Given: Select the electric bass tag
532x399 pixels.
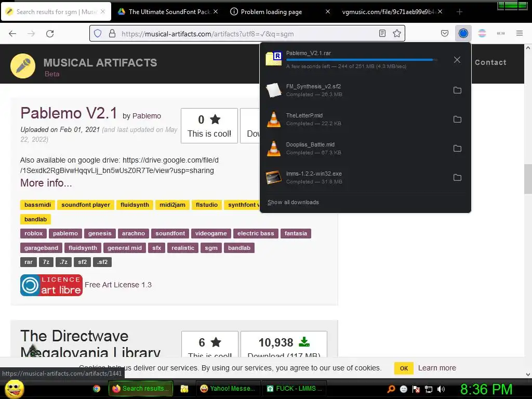Looking at the screenshot, I should tap(256, 233).
